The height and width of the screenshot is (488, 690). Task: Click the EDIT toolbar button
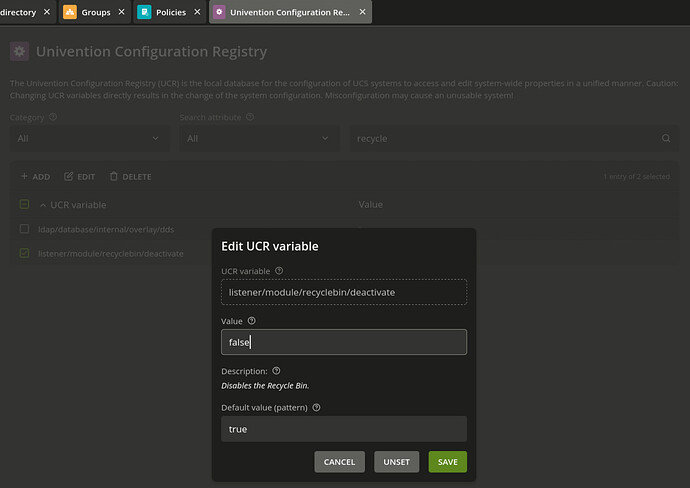pos(80,176)
